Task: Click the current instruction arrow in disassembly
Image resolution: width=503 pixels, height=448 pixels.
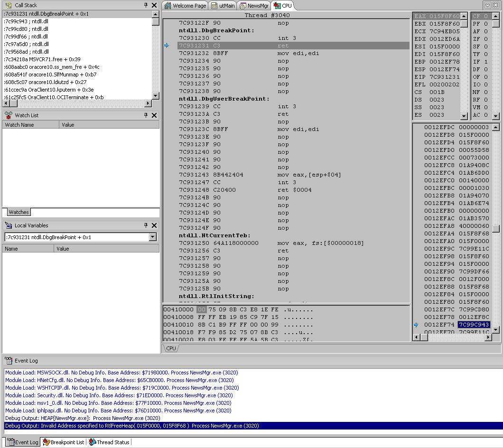Action: (x=167, y=46)
